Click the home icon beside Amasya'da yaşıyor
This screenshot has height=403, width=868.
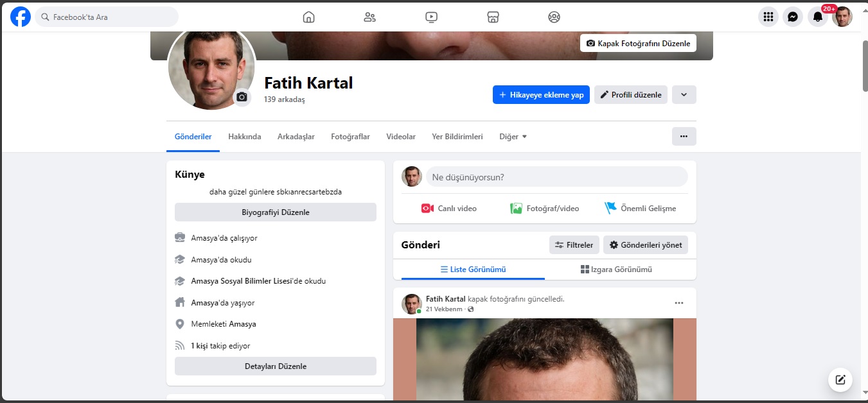180,302
